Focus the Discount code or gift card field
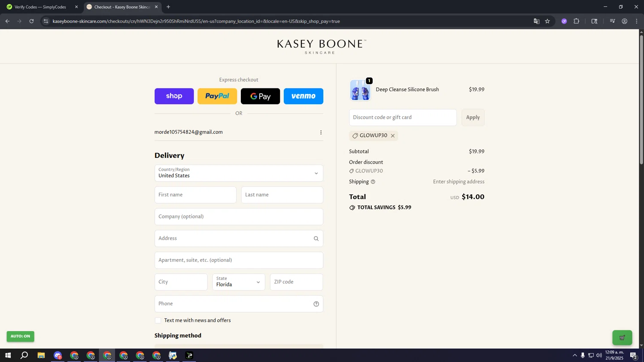Image resolution: width=644 pixels, height=362 pixels. 403,118
